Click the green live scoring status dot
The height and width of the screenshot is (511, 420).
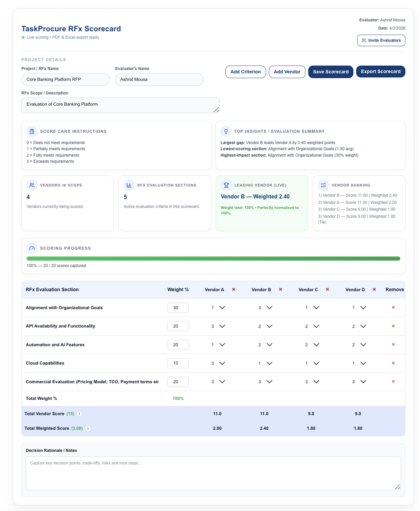[23, 37]
